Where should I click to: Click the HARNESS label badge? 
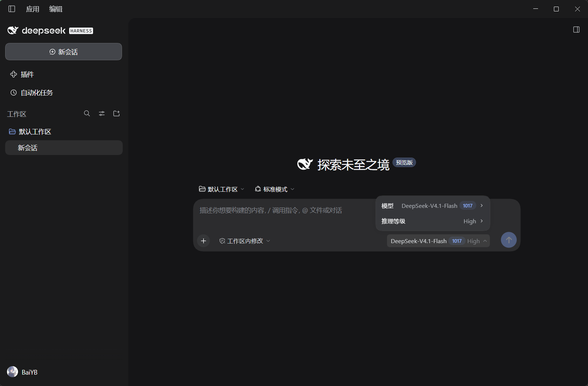point(81,31)
